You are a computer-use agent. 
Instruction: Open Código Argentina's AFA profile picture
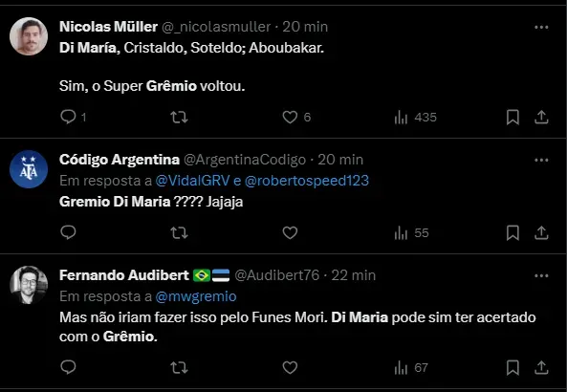[x=29, y=169]
